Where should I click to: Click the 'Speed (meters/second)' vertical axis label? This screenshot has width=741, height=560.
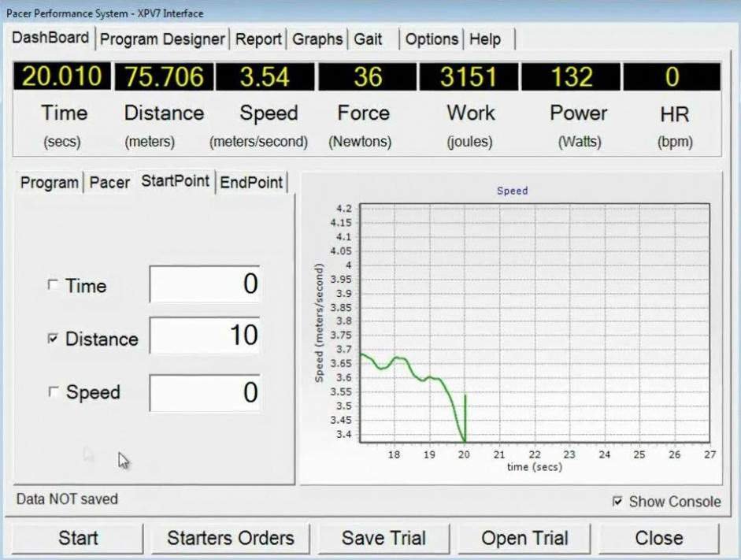[x=320, y=323]
